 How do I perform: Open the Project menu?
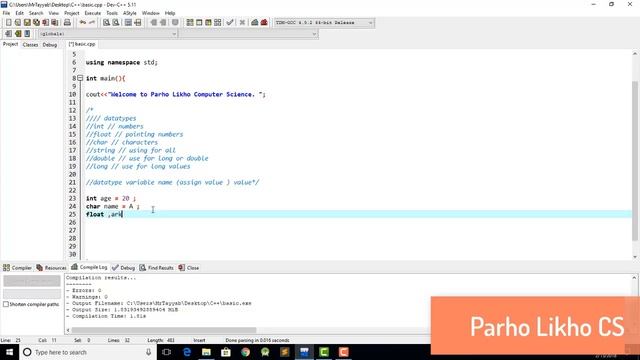pyautogui.click(x=71, y=13)
